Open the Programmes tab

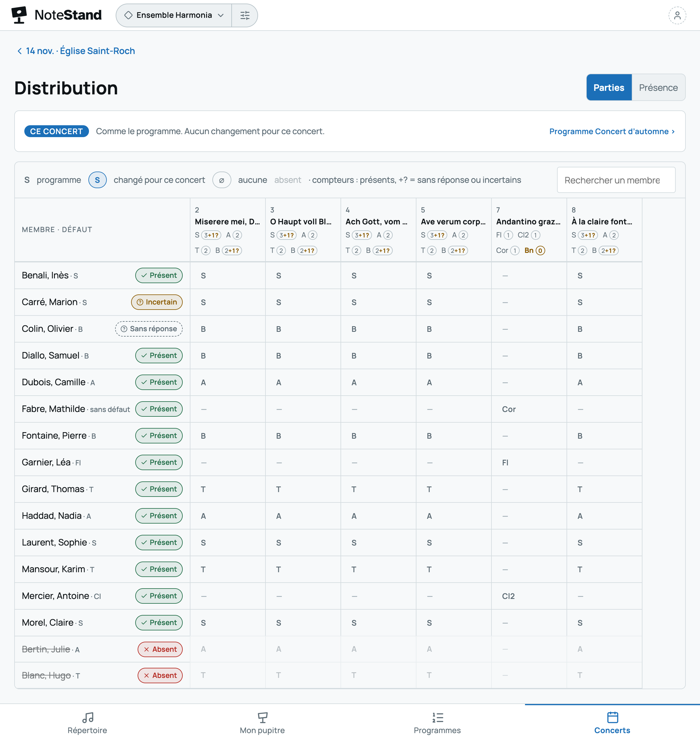click(437, 723)
